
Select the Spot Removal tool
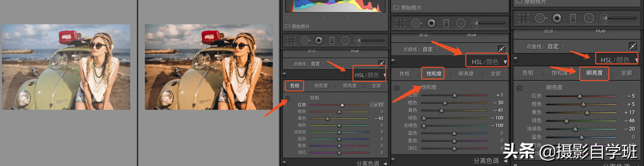click(x=305, y=40)
